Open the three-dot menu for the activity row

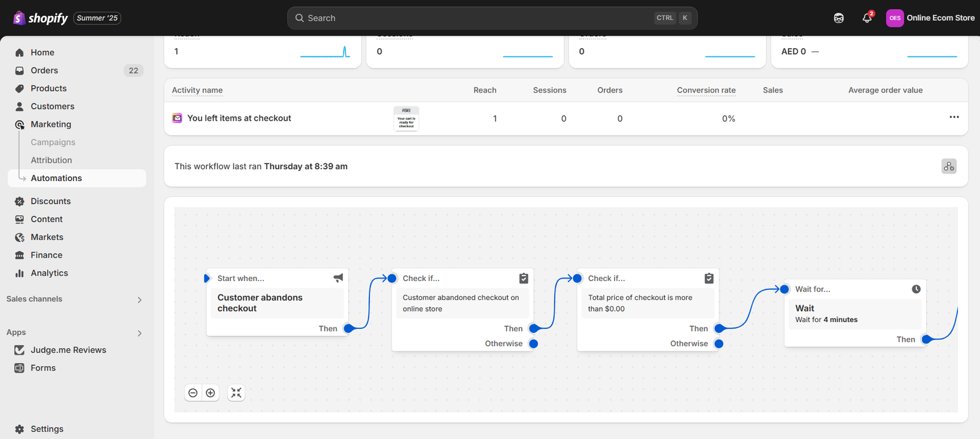pos(954,117)
